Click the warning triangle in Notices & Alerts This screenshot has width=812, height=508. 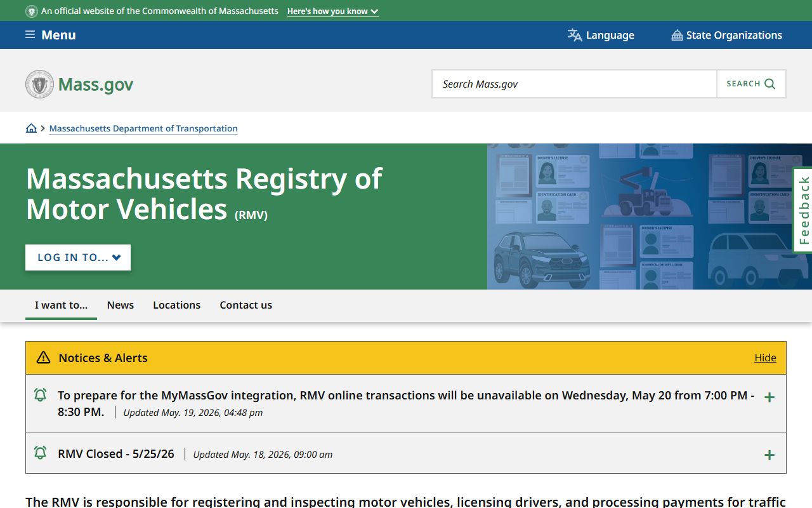pos(43,358)
